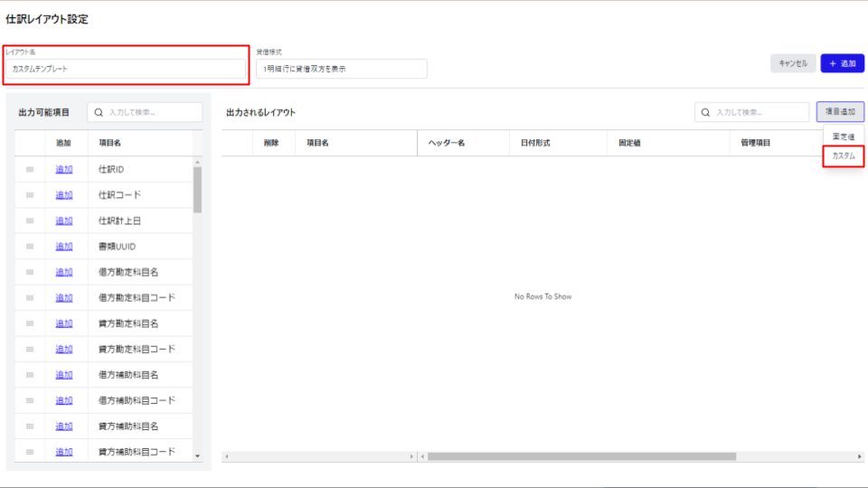Image resolution: width=868 pixels, height=488 pixels.
Task: Add 書類UUID via its 追加 link
Action: pyautogui.click(x=64, y=246)
